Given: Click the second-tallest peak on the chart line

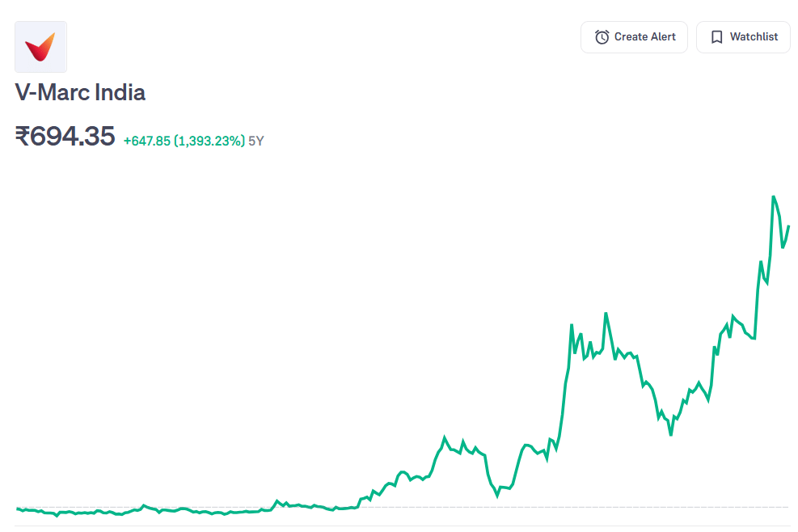Looking at the screenshot, I should click(606, 314).
